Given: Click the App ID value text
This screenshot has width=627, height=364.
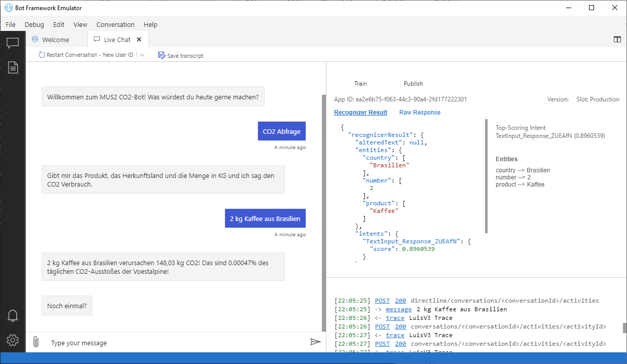Looking at the screenshot, I should 411,99.
